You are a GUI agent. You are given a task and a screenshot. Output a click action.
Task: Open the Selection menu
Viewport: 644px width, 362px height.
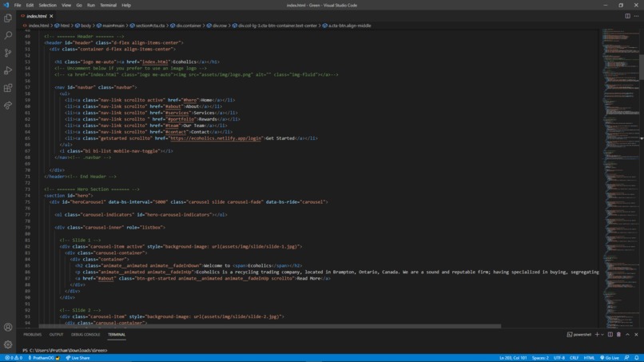coord(48,6)
